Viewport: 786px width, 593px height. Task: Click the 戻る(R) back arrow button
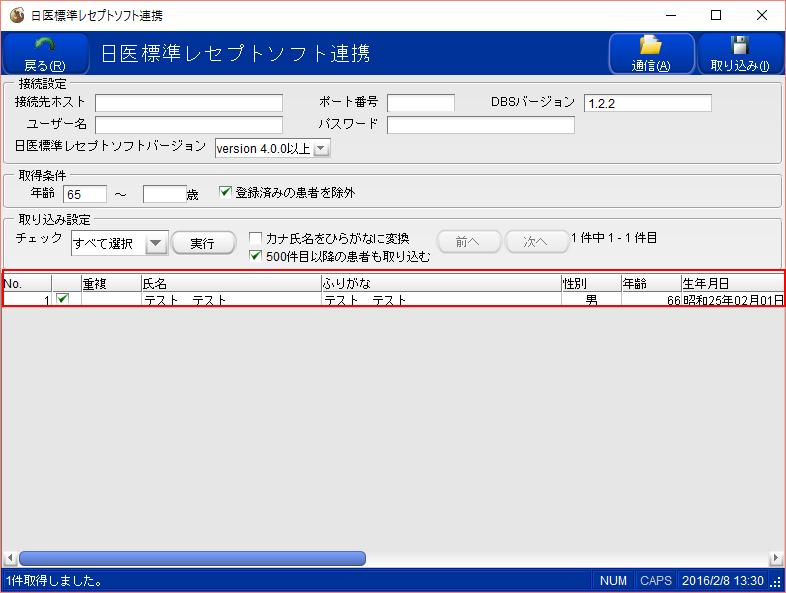[45, 54]
